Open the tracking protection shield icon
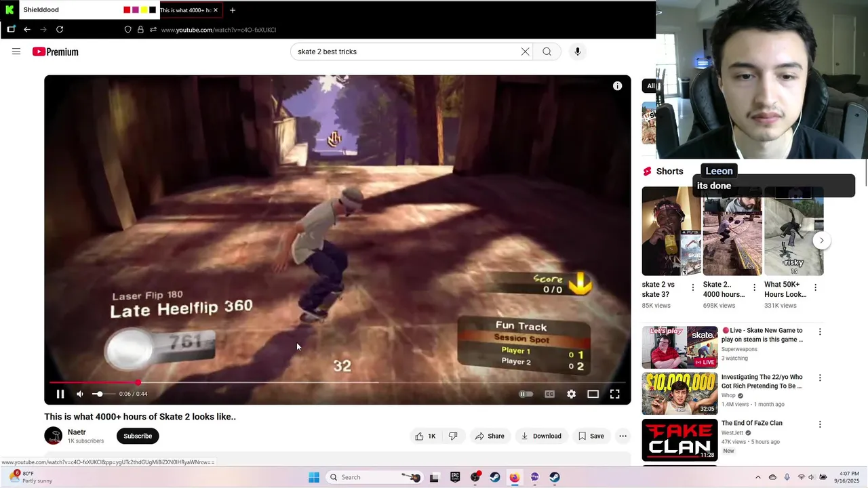The height and width of the screenshot is (488, 868). coord(127,29)
